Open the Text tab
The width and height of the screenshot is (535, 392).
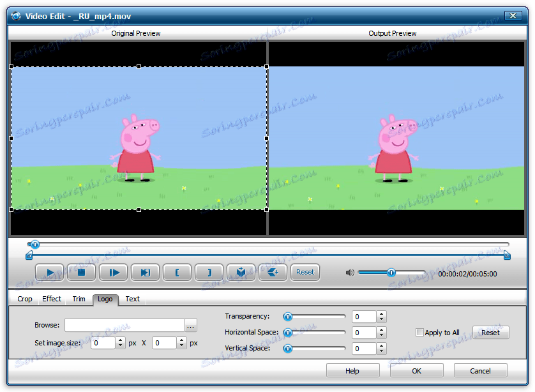tap(132, 299)
